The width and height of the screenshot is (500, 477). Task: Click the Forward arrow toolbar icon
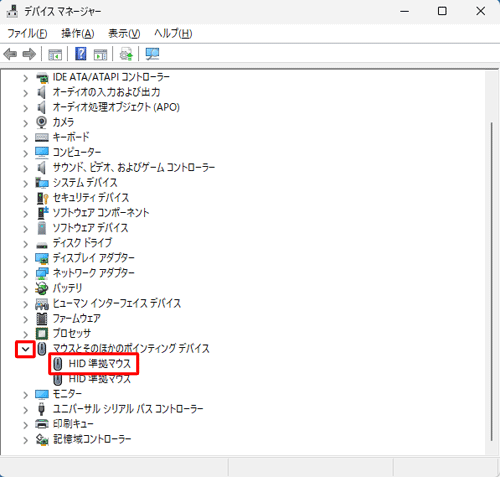click(29, 54)
